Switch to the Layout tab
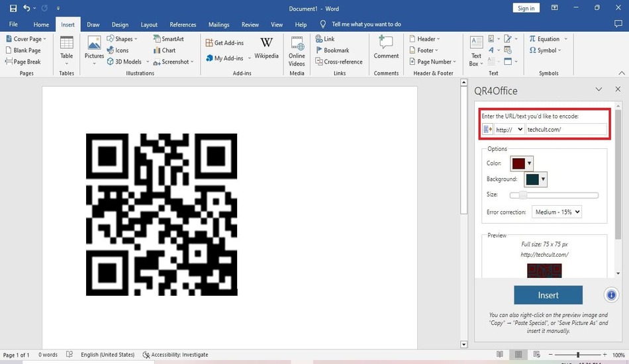This screenshot has width=629, height=364. 149,24
